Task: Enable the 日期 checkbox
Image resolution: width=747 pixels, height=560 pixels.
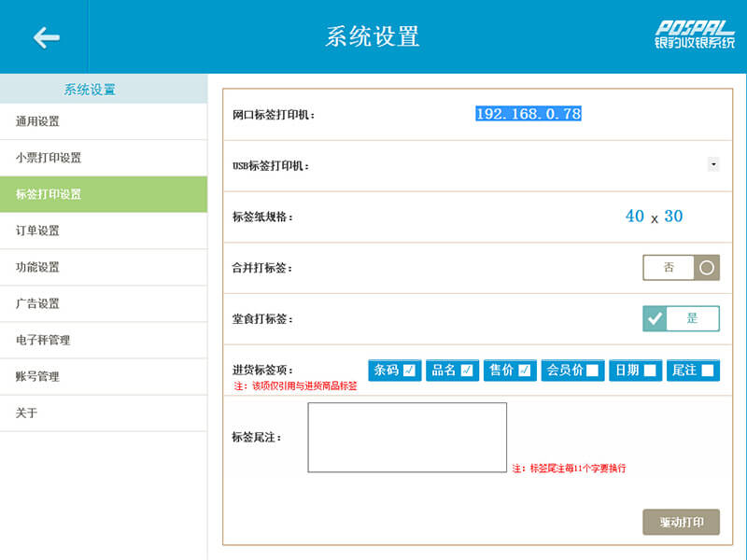Action: [650, 371]
